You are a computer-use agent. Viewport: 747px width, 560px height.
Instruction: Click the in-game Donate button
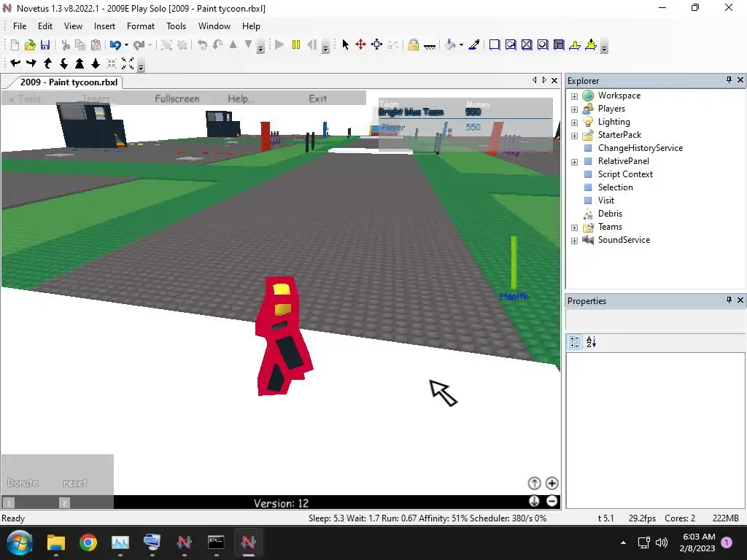click(23, 483)
